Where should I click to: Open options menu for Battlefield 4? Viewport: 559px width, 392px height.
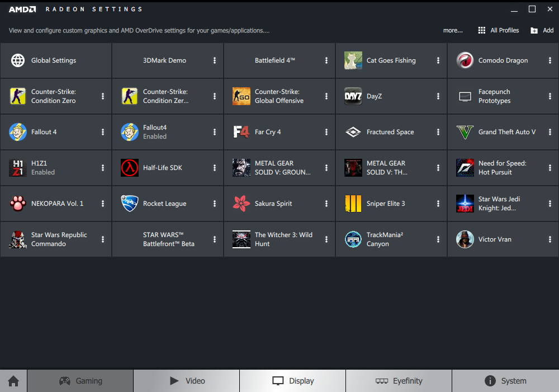tap(326, 60)
